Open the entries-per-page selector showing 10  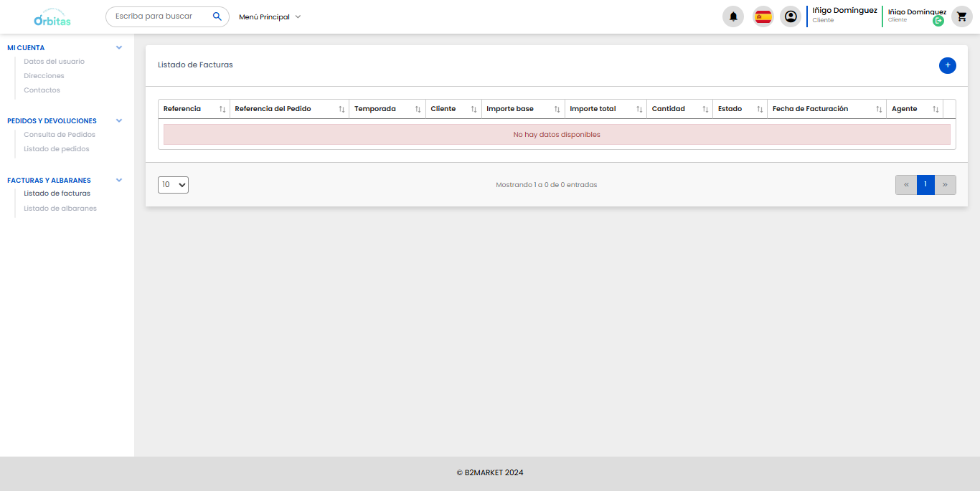(x=173, y=185)
